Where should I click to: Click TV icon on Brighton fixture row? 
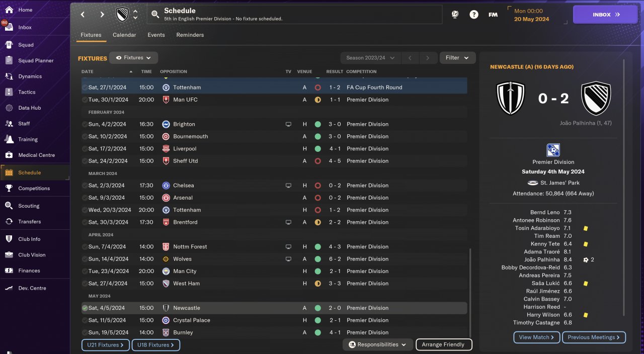(x=288, y=124)
